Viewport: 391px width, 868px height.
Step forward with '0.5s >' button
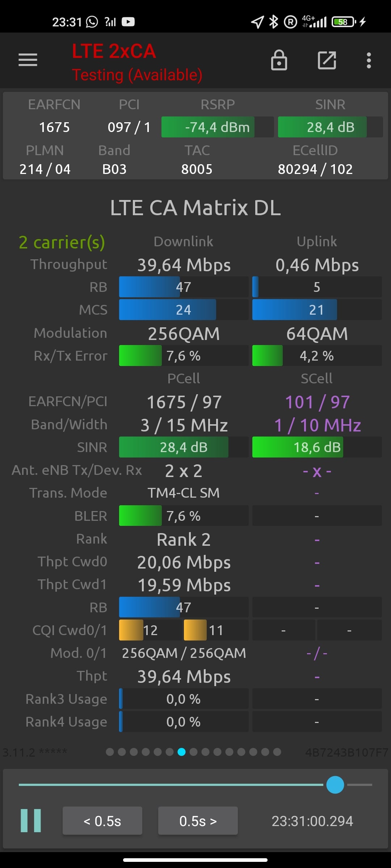pyautogui.click(x=198, y=821)
